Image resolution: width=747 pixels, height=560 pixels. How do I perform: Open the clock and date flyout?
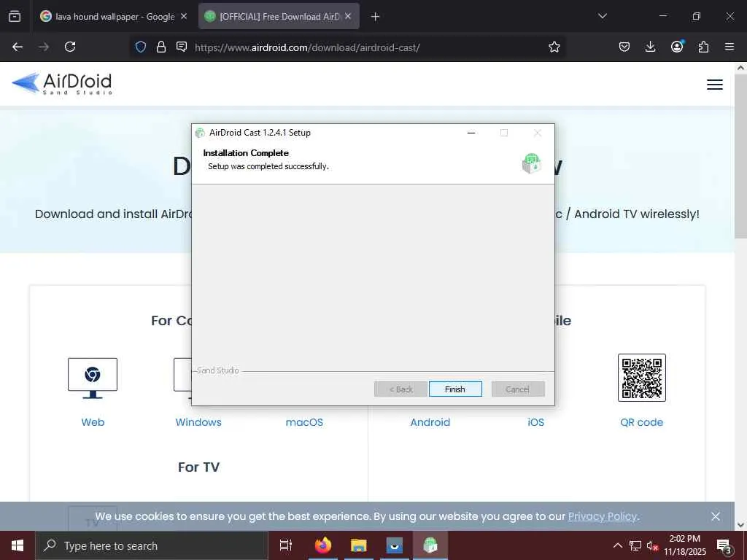coord(684,545)
